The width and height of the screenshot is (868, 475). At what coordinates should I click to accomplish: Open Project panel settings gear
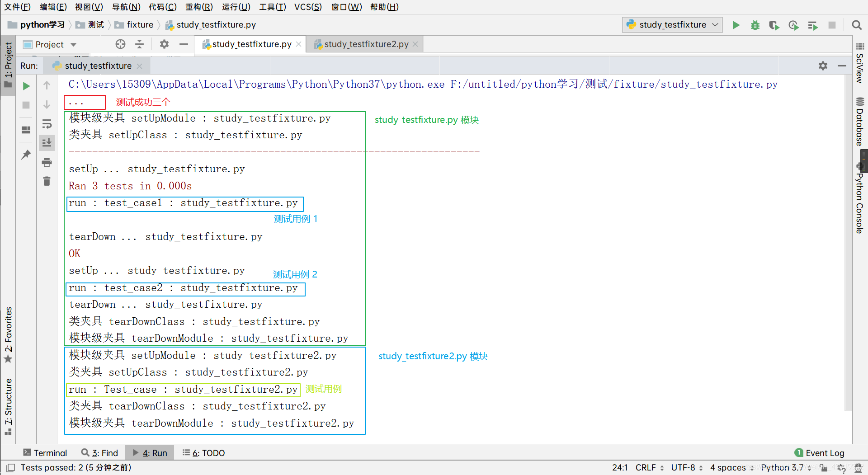[x=164, y=44]
